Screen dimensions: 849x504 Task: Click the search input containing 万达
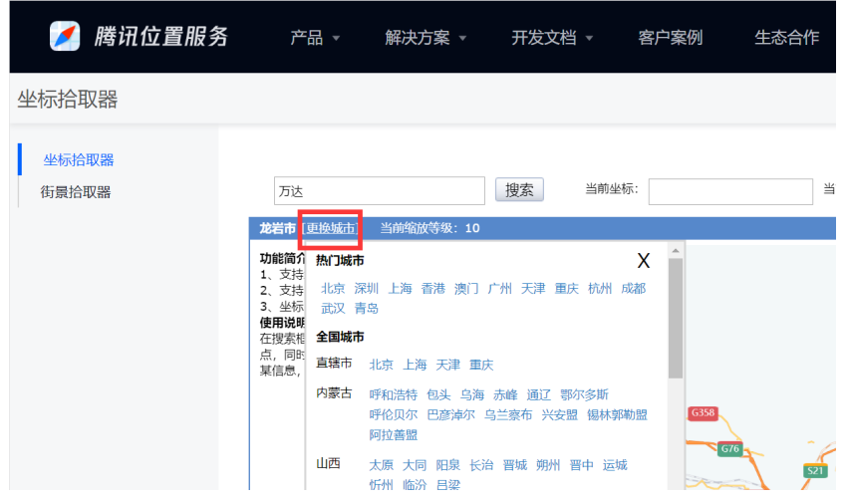pos(379,190)
